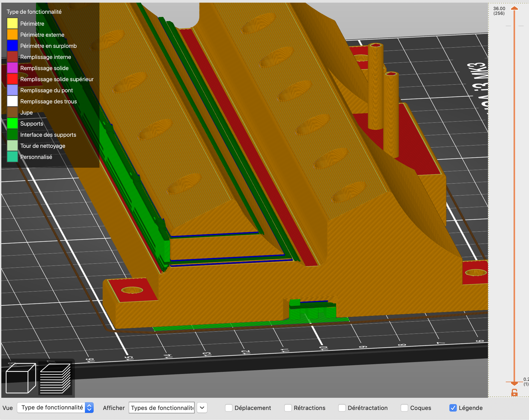Click the 'Tour de nettoyage' legend label
The image size is (529, 420).
tap(43, 146)
